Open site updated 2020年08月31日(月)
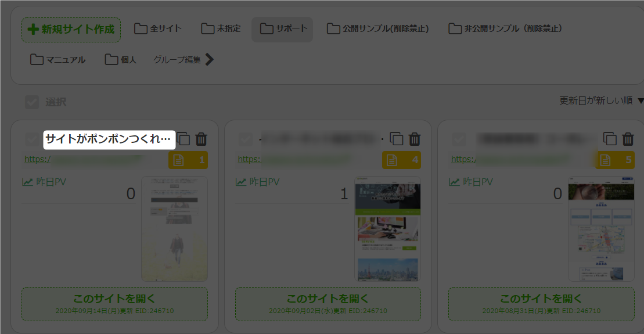644x334 pixels. click(x=542, y=304)
